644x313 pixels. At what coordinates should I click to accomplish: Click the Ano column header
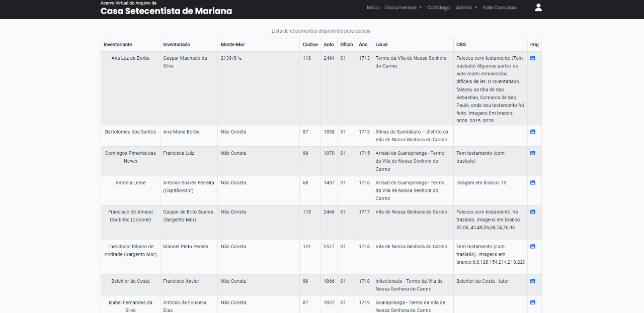click(x=363, y=45)
